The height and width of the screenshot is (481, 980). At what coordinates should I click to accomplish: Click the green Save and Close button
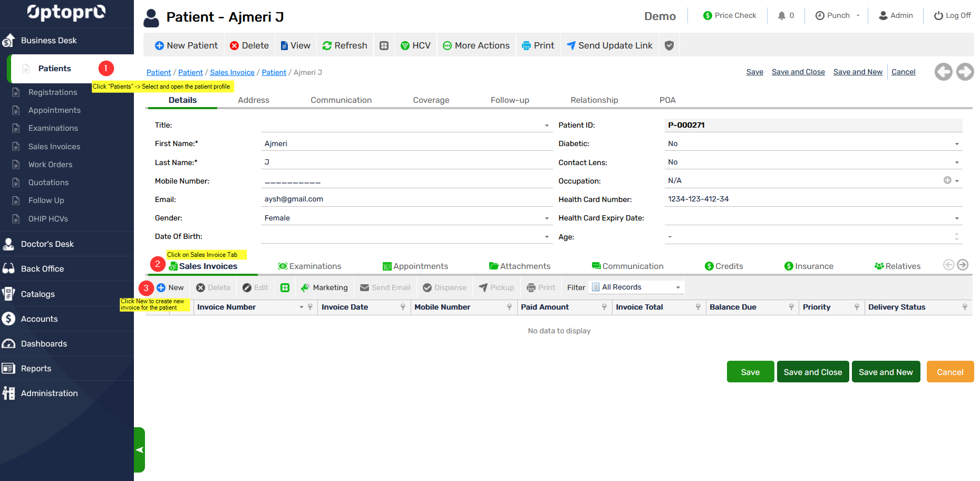pyautogui.click(x=812, y=372)
